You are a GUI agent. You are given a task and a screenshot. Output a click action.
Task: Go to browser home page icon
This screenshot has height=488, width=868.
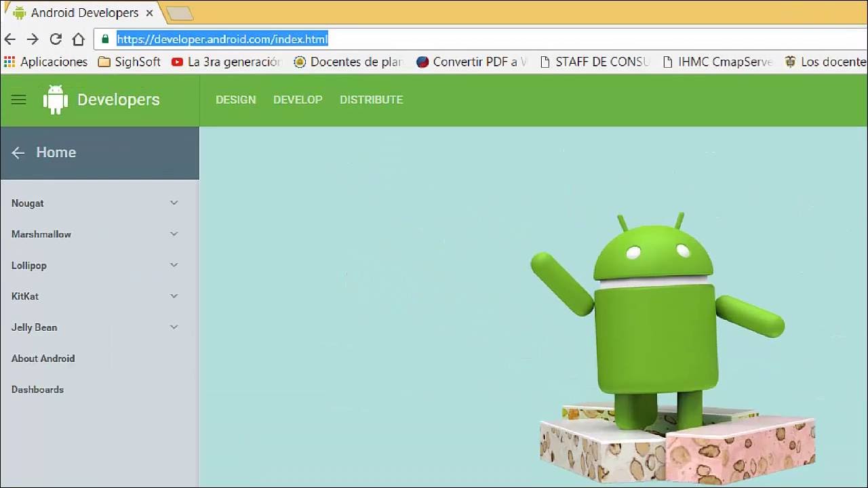point(79,39)
